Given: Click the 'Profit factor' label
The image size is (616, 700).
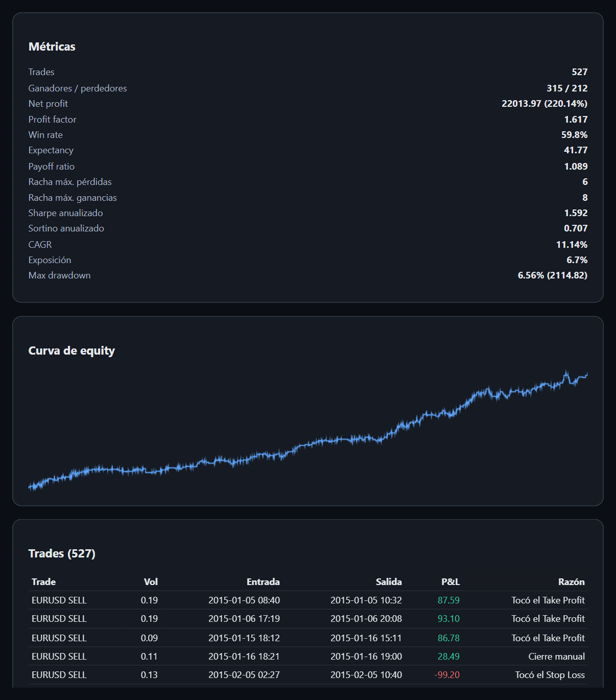Looking at the screenshot, I should pos(52,120).
